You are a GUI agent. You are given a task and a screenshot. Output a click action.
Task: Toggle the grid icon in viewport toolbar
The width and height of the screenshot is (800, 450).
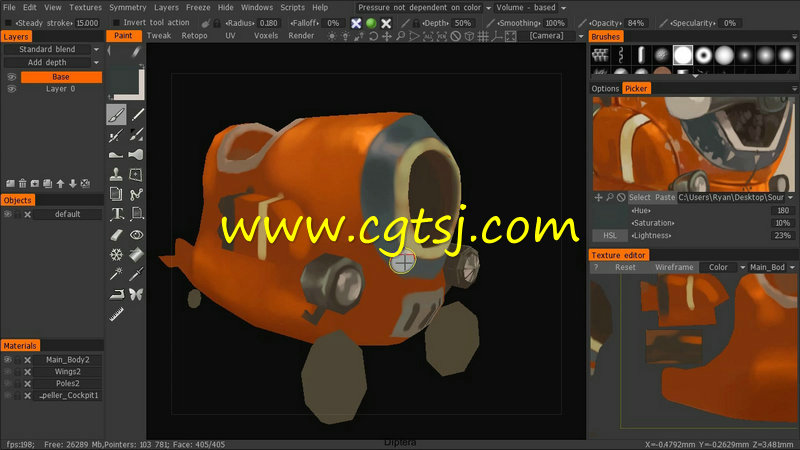coord(483,36)
